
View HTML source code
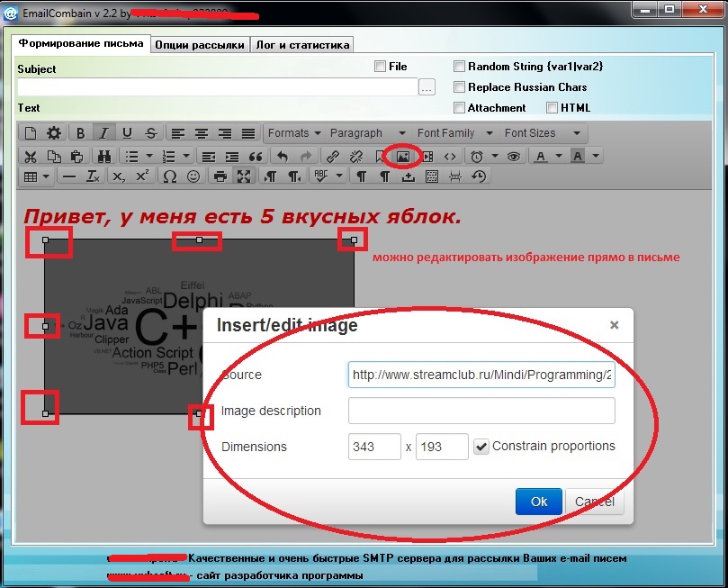point(450,157)
